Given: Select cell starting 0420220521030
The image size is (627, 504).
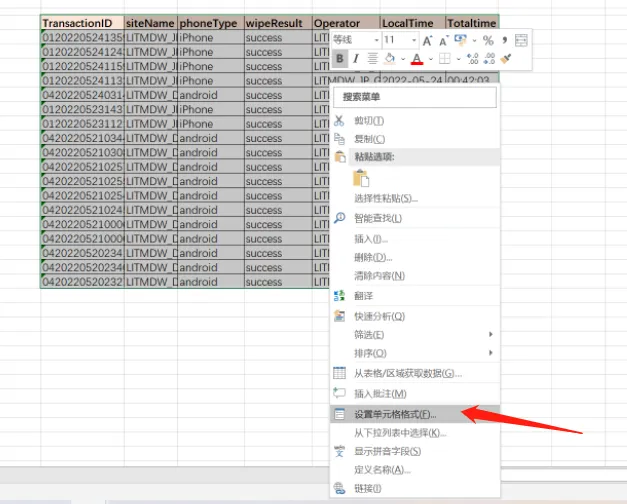Looking at the screenshot, I should pos(82,153).
